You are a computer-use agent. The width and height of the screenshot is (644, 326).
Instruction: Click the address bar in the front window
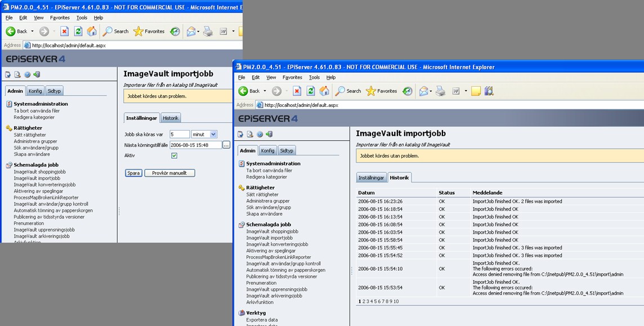[x=450, y=105]
